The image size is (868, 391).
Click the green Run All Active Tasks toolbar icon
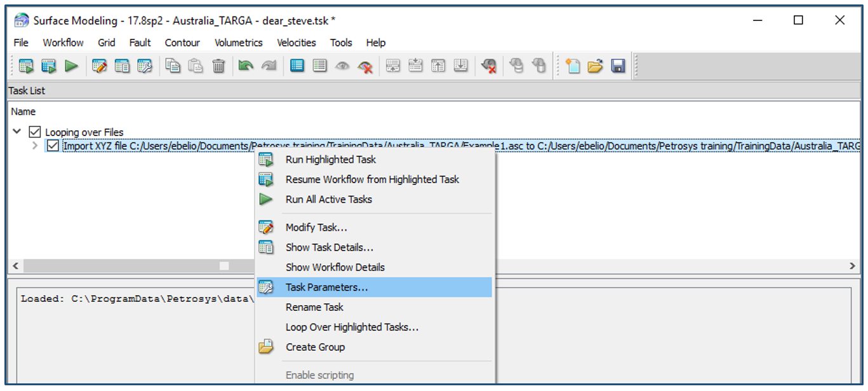(x=71, y=66)
